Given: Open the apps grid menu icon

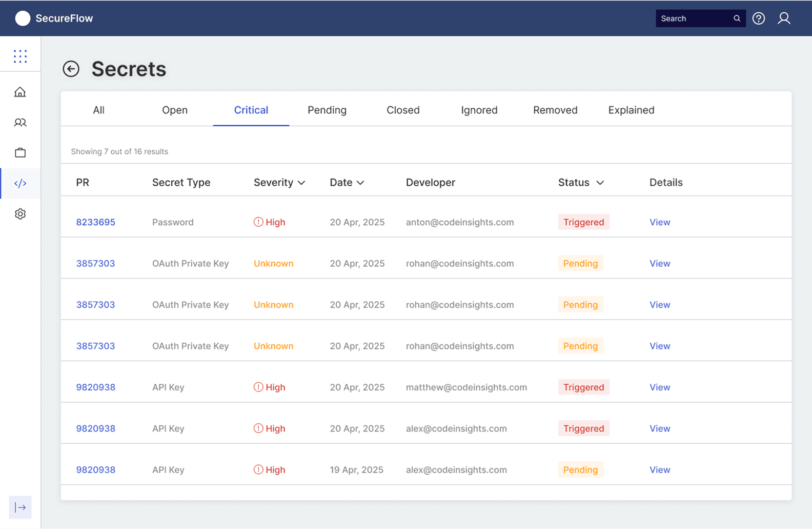Looking at the screenshot, I should pos(21,56).
